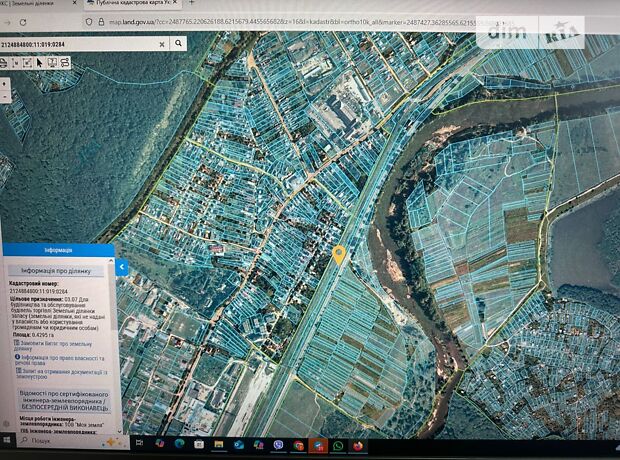Clear the cadastral number search field
Image resolution: width=620 pixels, height=460 pixels.
[162, 44]
